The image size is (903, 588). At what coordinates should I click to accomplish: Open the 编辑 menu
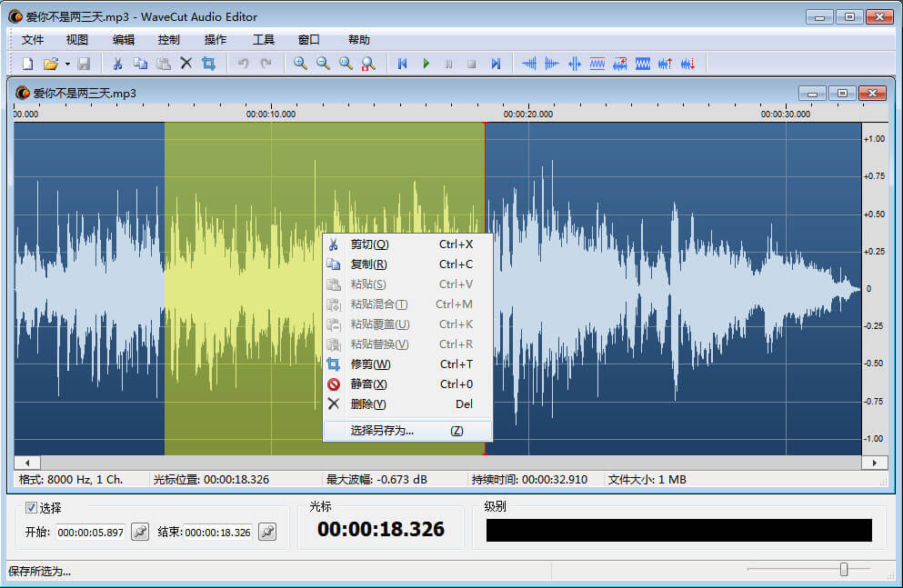(124, 40)
